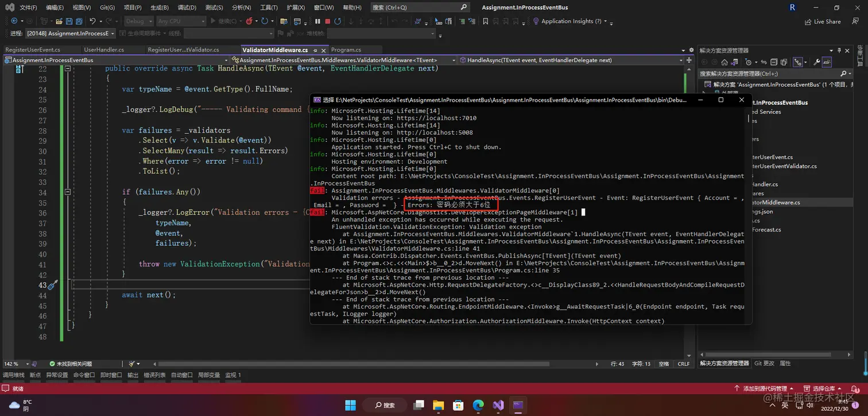
Task: Click the taskbar 搜索 search box
Action: (384, 405)
